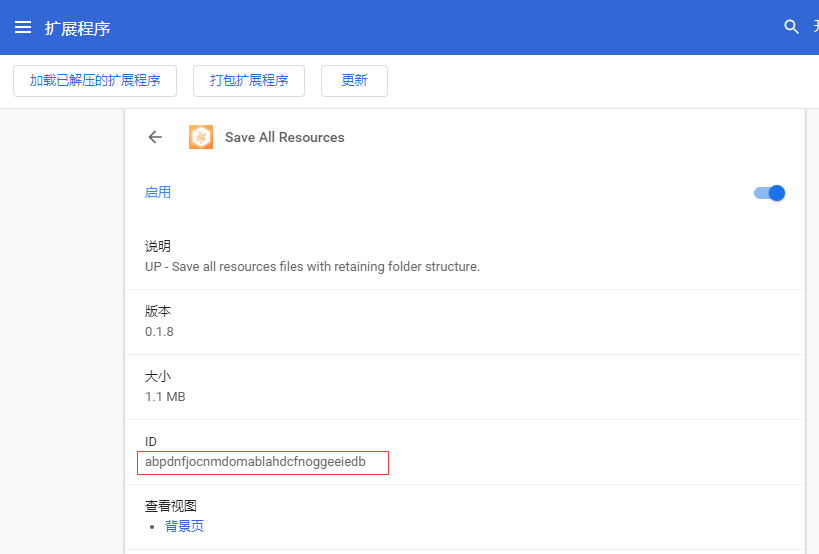Viewport: 819px width, 554px height.
Task: Click the description text starting with UP
Action: 312,267
